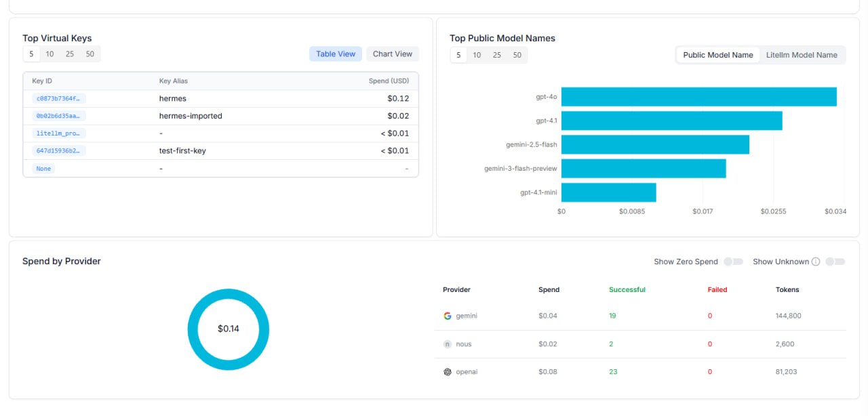868x416 pixels.
Task: Click the gpt-4o spend bar
Action: tap(698, 97)
